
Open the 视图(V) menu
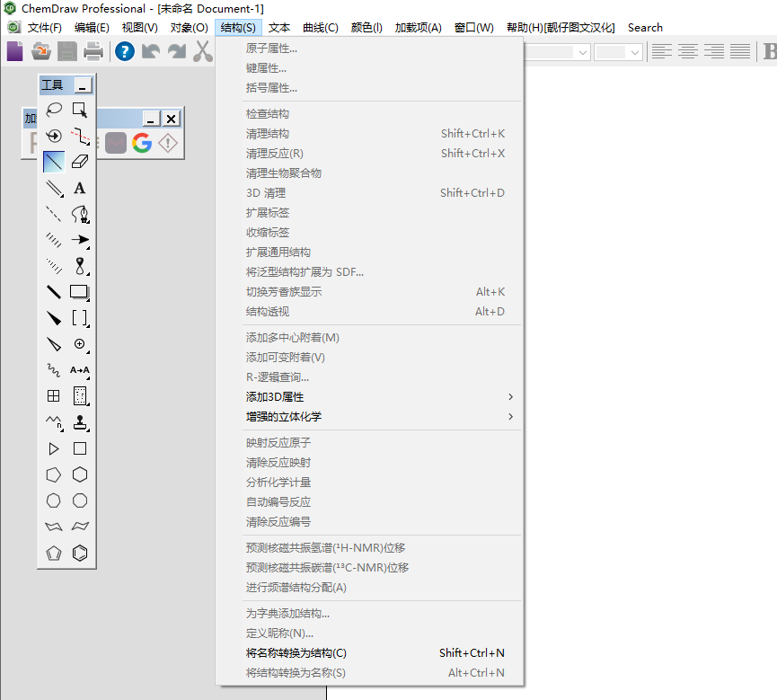tap(140, 28)
